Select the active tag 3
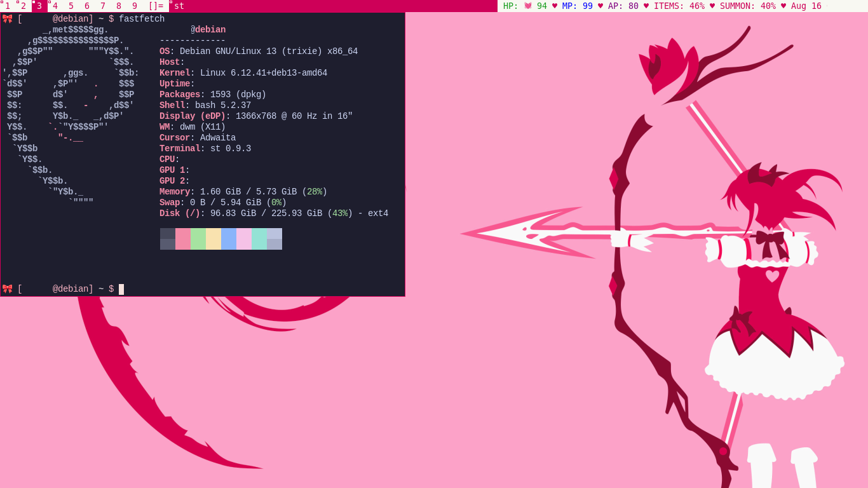 pos(39,6)
